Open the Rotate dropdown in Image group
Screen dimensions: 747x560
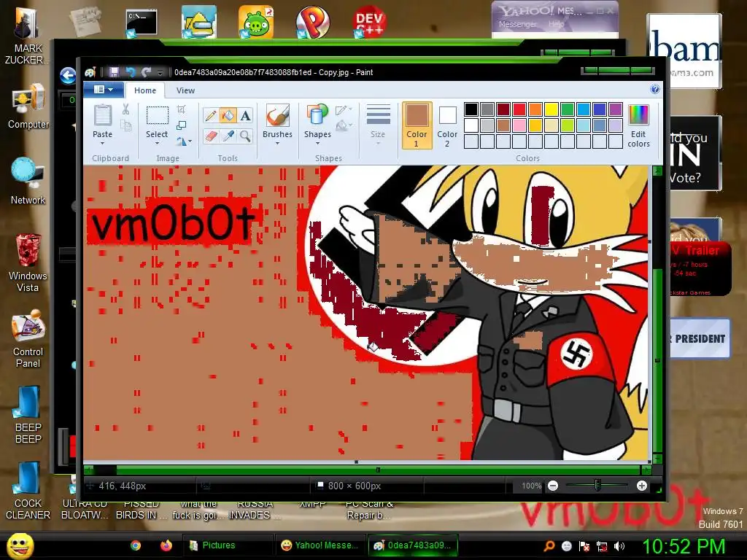(184, 141)
